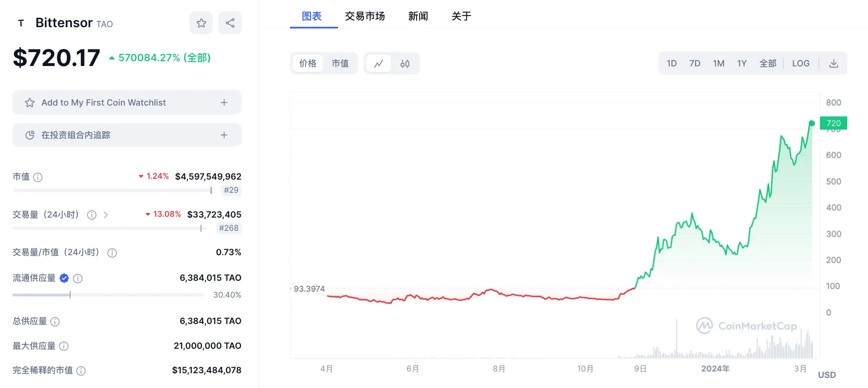868x388 pixels.
Task: Select the line chart icon
Action: click(378, 63)
